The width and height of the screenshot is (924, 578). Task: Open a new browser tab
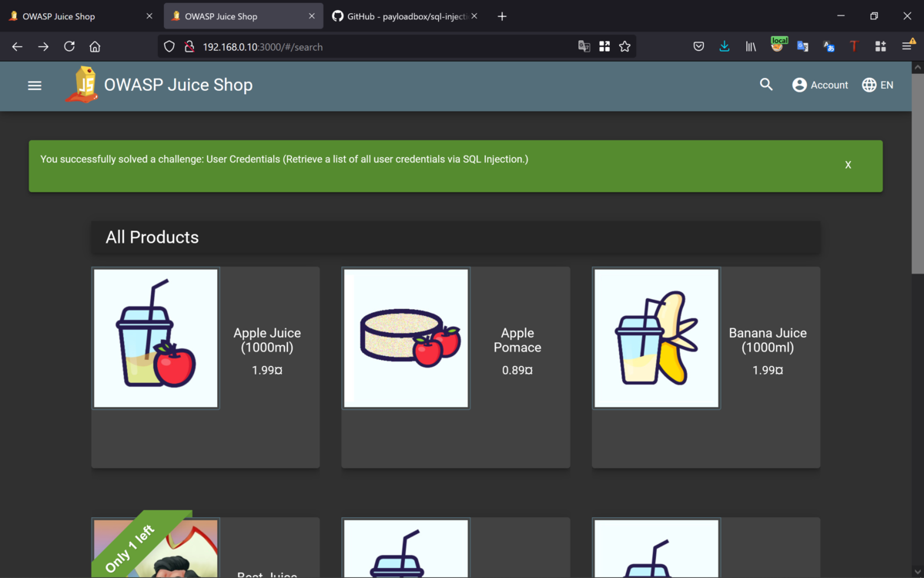pyautogui.click(x=502, y=16)
